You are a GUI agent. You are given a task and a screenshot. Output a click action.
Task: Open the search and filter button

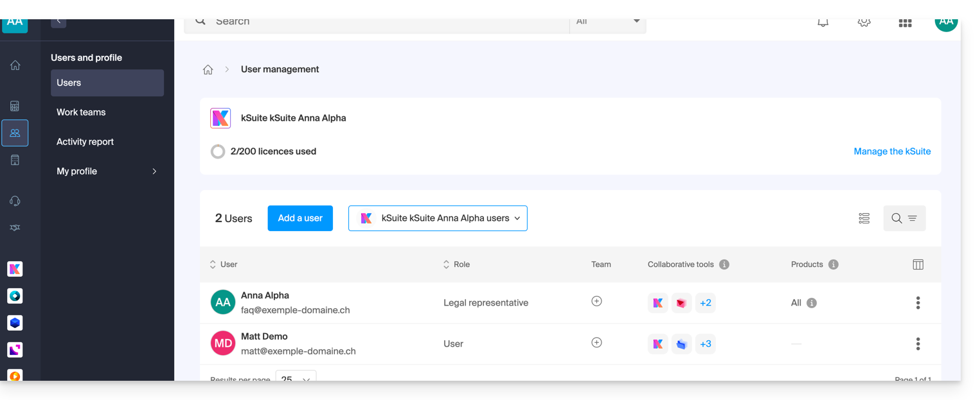tap(904, 218)
